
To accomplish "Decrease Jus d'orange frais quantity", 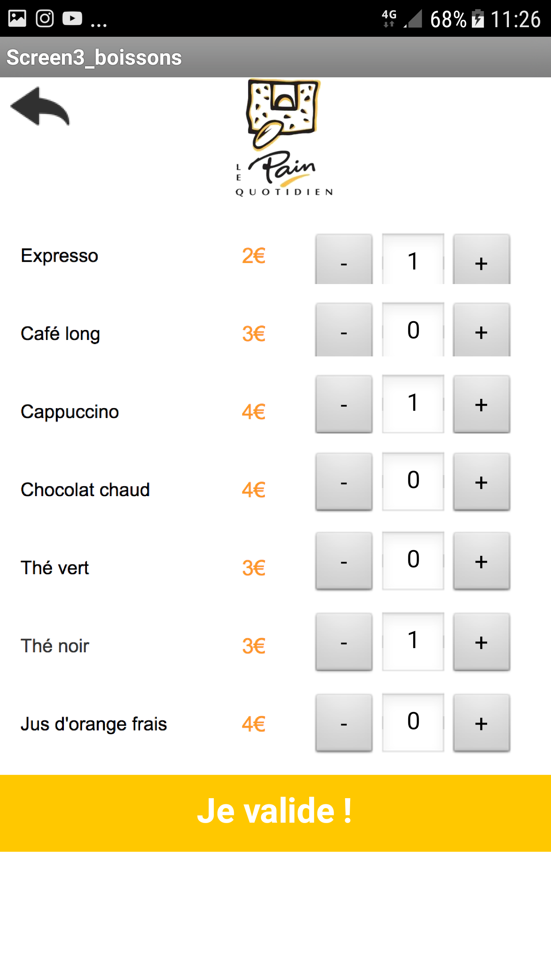I will click(x=344, y=723).
